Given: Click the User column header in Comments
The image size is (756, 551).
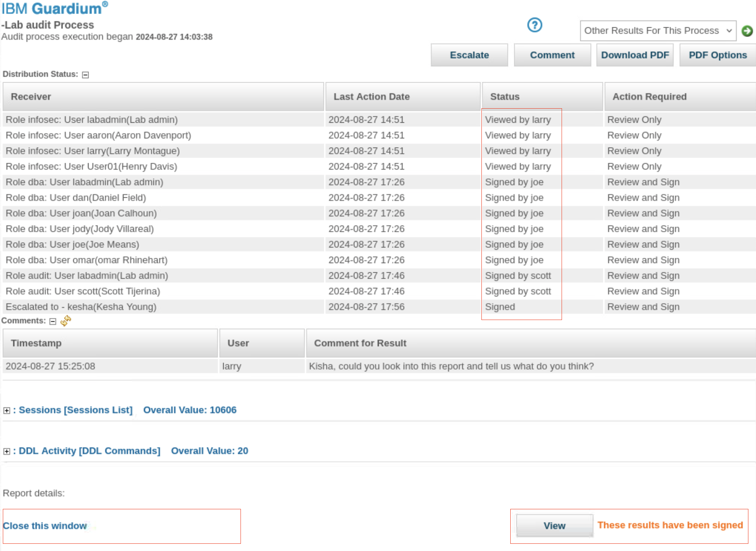Looking at the screenshot, I should [x=262, y=343].
